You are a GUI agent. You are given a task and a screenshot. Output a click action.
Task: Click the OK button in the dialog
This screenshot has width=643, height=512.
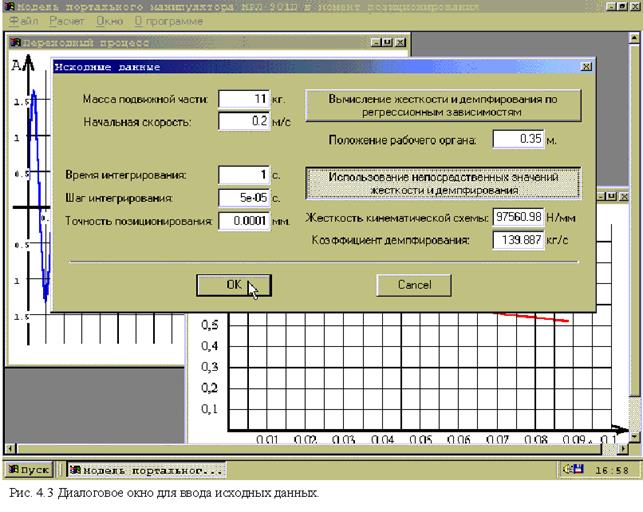click(234, 285)
